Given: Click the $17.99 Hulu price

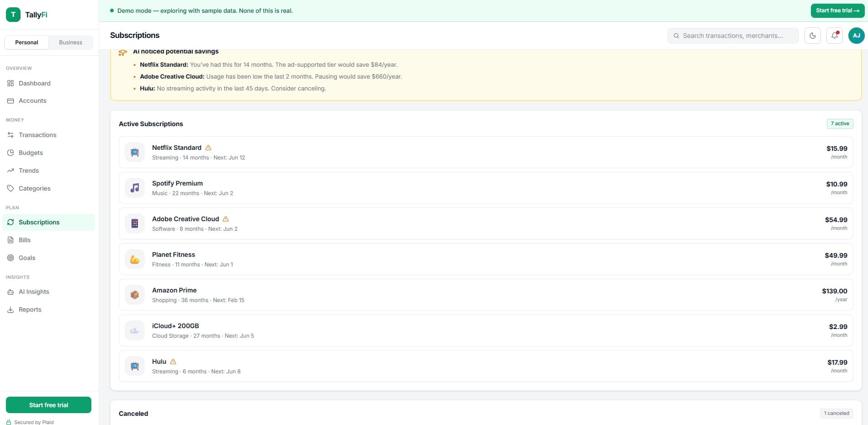Looking at the screenshot, I should (x=837, y=362).
